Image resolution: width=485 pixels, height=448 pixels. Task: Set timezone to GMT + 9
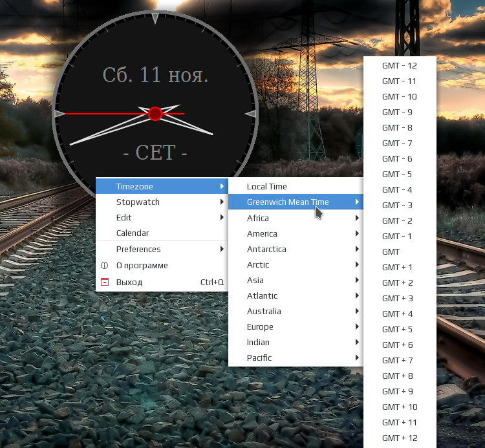tap(400, 391)
